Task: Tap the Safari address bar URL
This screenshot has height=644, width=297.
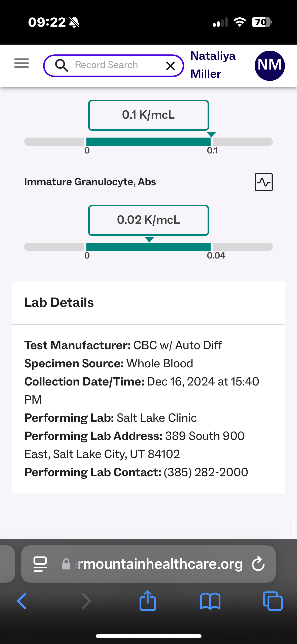Action: [x=159, y=564]
